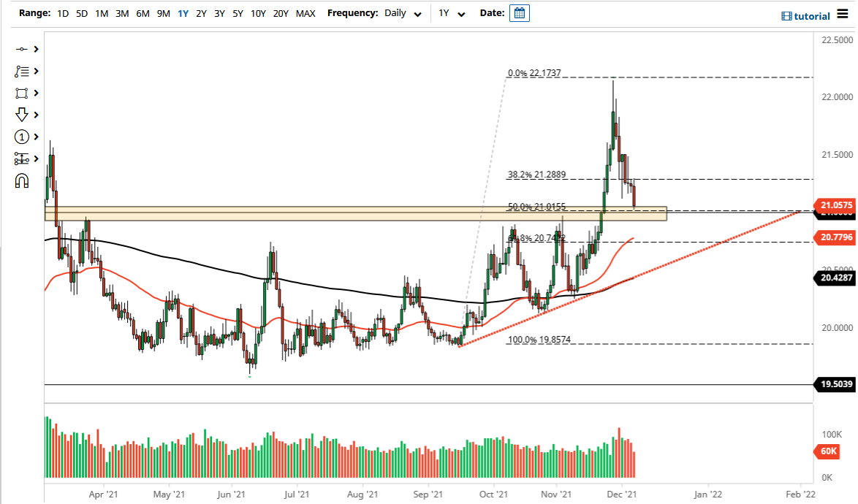Select the numbered circle annotation tool
This screenshot has height=504, width=858.
coord(22,137)
